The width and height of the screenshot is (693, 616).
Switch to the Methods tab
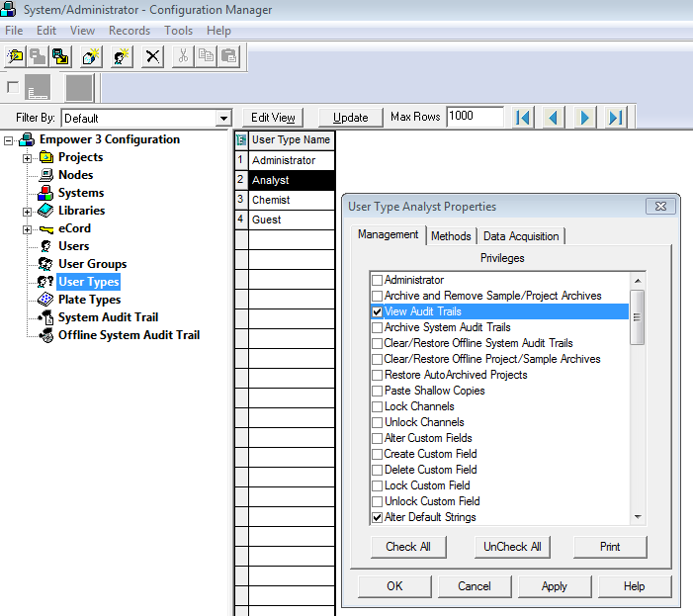tap(451, 236)
